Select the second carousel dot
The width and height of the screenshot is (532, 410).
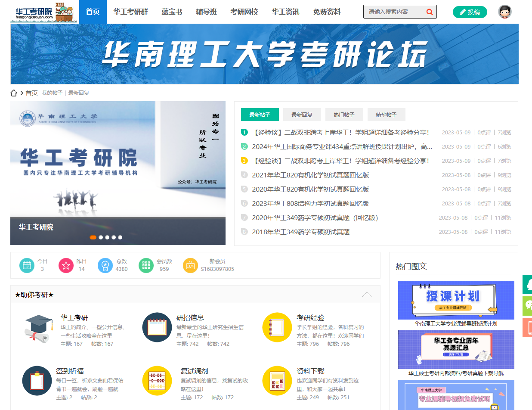tap(101, 237)
